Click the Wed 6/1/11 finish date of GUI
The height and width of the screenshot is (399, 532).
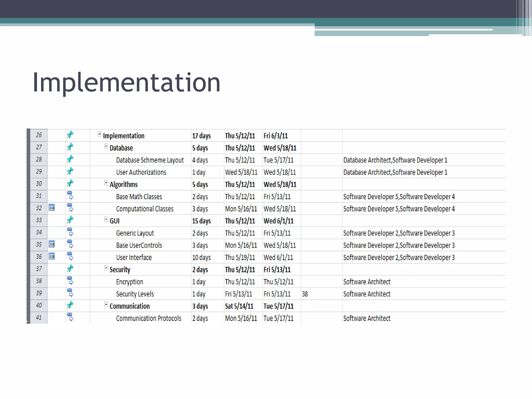278,221
